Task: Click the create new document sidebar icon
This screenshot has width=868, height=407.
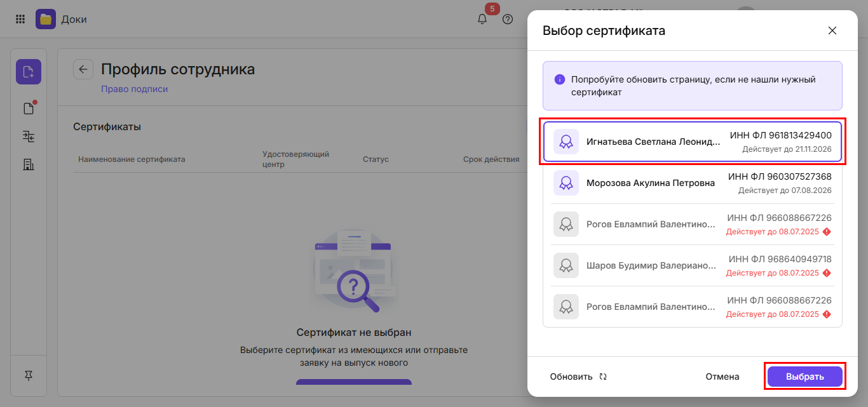Action: pyautogui.click(x=29, y=72)
